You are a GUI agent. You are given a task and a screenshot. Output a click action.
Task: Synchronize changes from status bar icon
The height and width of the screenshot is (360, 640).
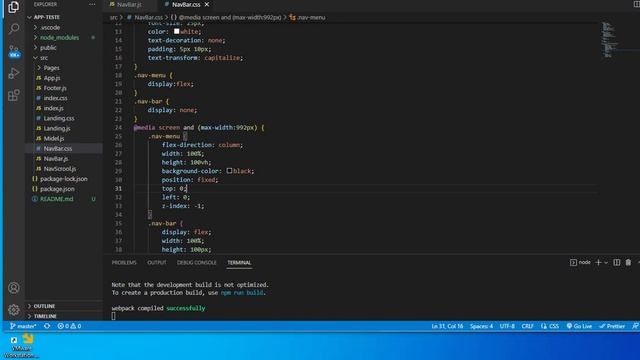click(47, 326)
